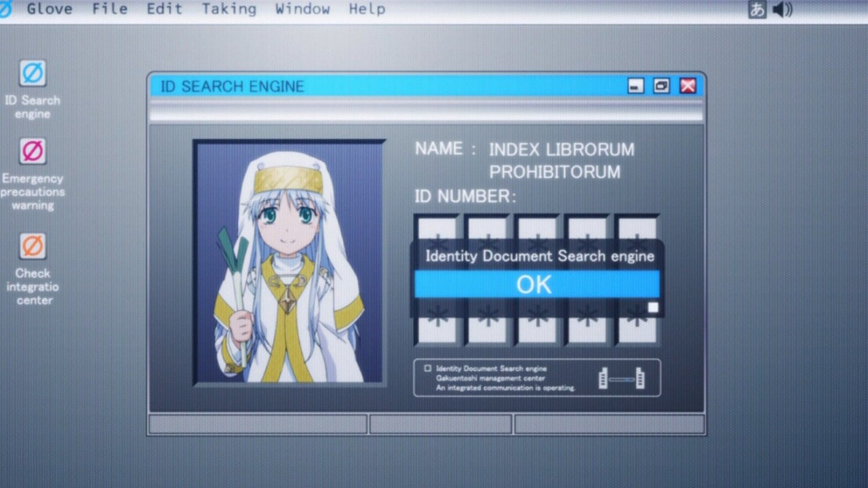The height and width of the screenshot is (488, 868).
Task: Click the communication link status icon
Action: (x=621, y=378)
